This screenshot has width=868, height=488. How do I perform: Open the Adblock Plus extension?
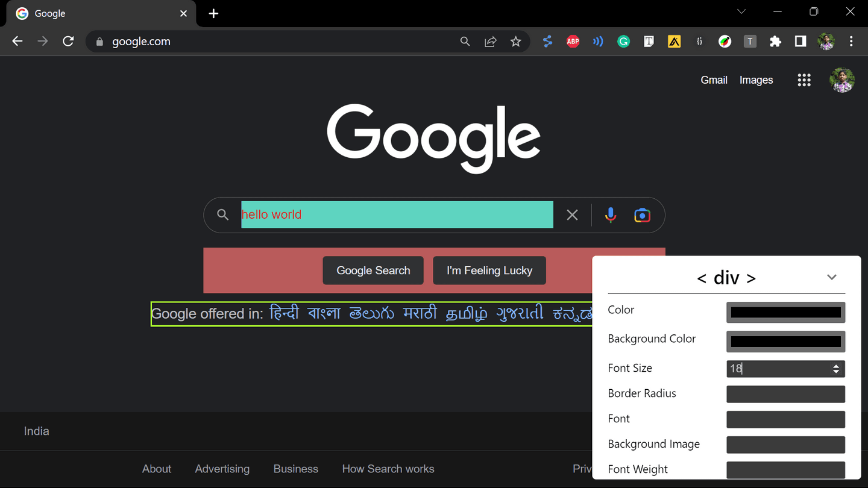click(573, 42)
